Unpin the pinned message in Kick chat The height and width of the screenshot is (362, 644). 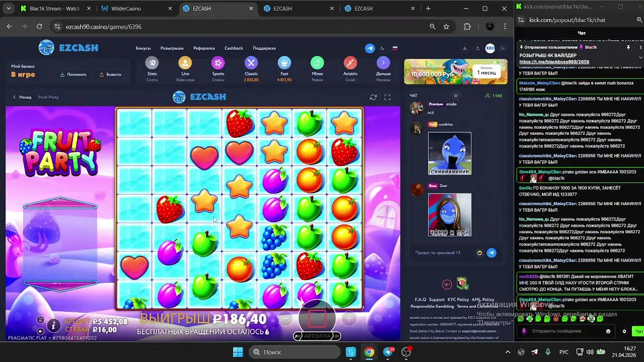click(628, 47)
